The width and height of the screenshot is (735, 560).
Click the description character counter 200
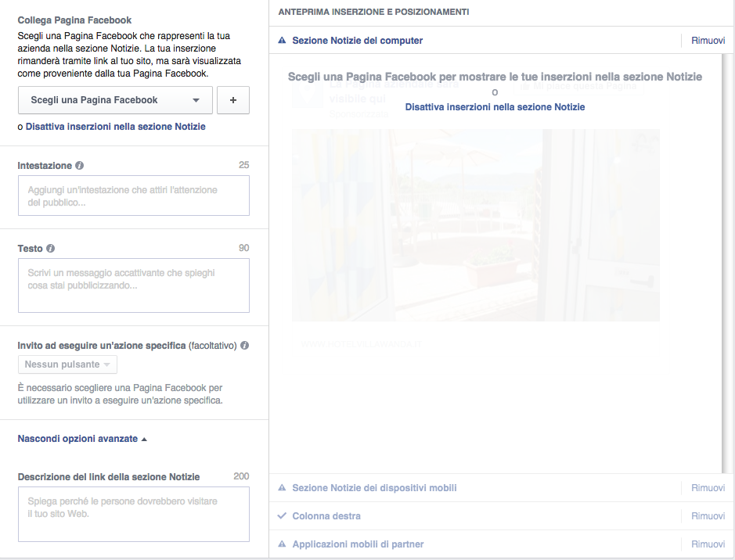tap(241, 476)
